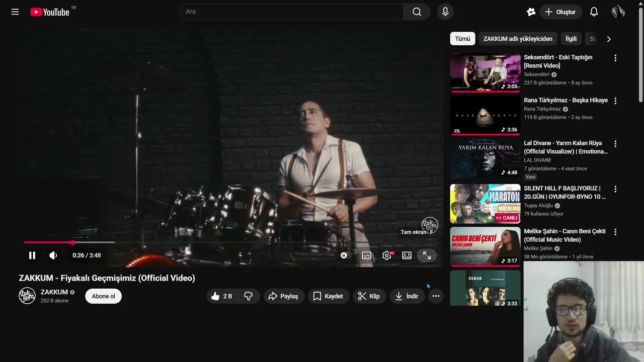Open ZAKKUM channel name link
This screenshot has width=644, height=362.
(54, 292)
